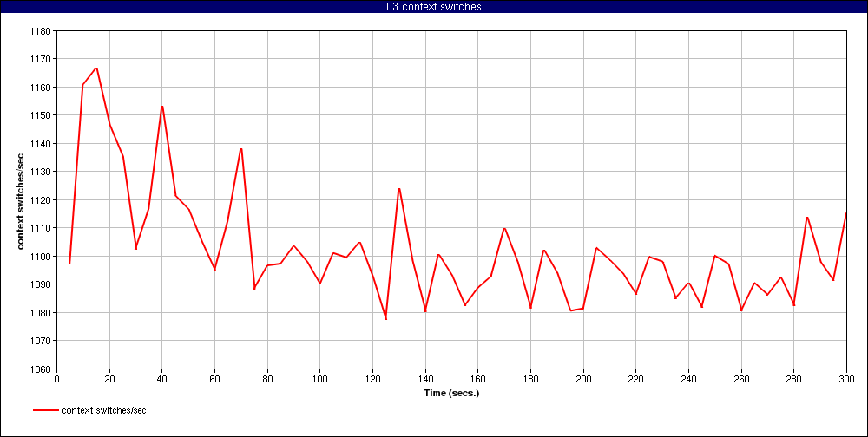
Task: Click the 1080 y-axis tick label
Action: (x=42, y=312)
